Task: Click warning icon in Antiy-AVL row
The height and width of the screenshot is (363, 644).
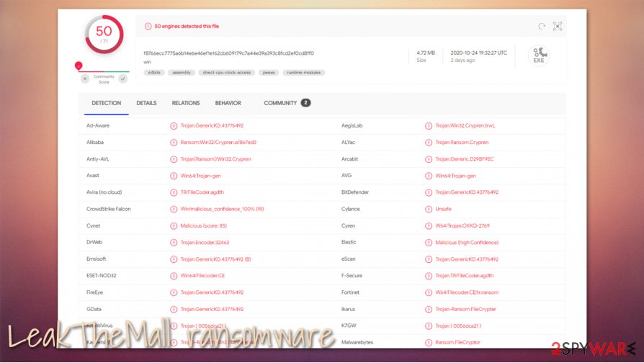Action: click(x=174, y=159)
